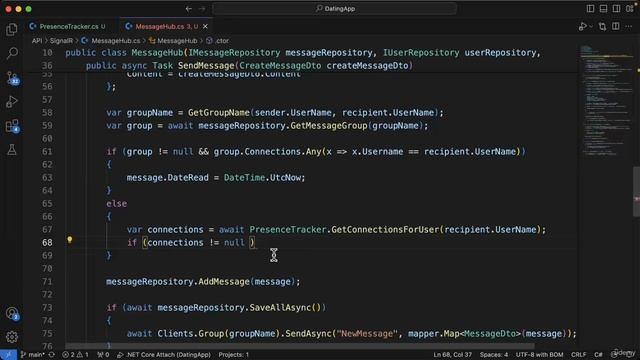Screen dimensions: 640x360
Task: Click sticky header line MessageHub class
Action: [x=302, y=53]
